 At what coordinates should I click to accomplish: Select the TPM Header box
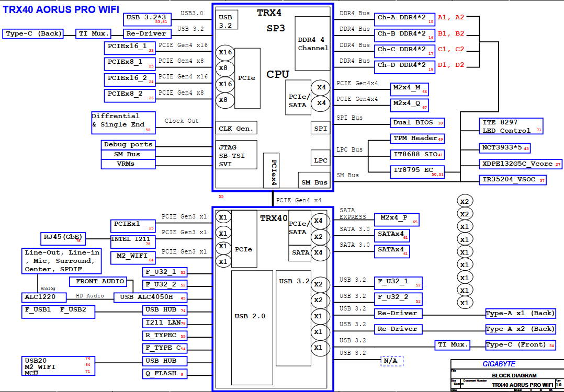coord(418,139)
